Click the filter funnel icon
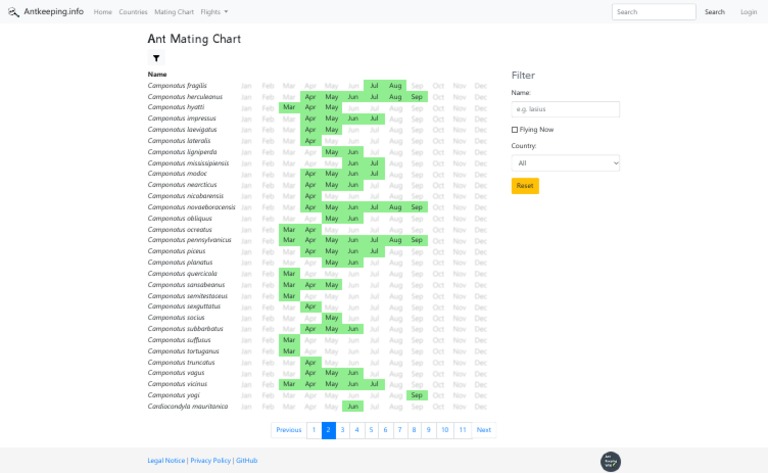 (156, 59)
